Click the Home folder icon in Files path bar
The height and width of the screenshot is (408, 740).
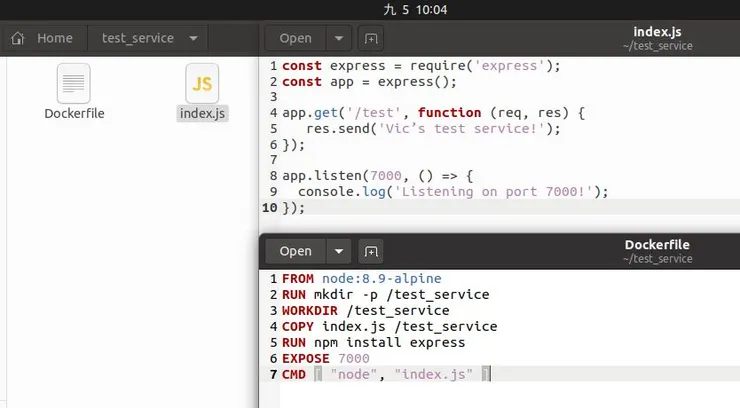(18, 38)
